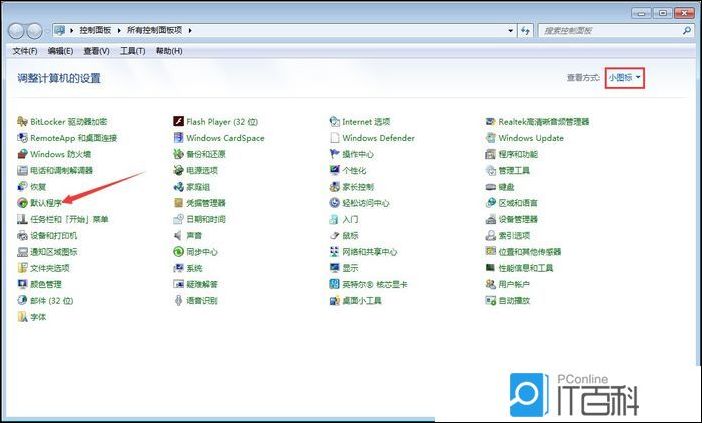Click the Realtek高清晰音频管理器 icon
Viewport: 702px width, 423px height.
pos(491,121)
